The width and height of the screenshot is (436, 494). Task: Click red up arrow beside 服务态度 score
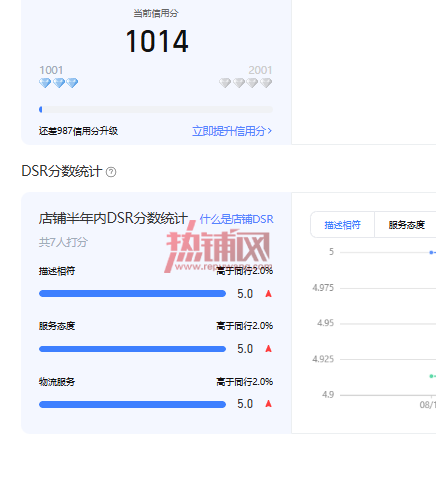click(268, 349)
